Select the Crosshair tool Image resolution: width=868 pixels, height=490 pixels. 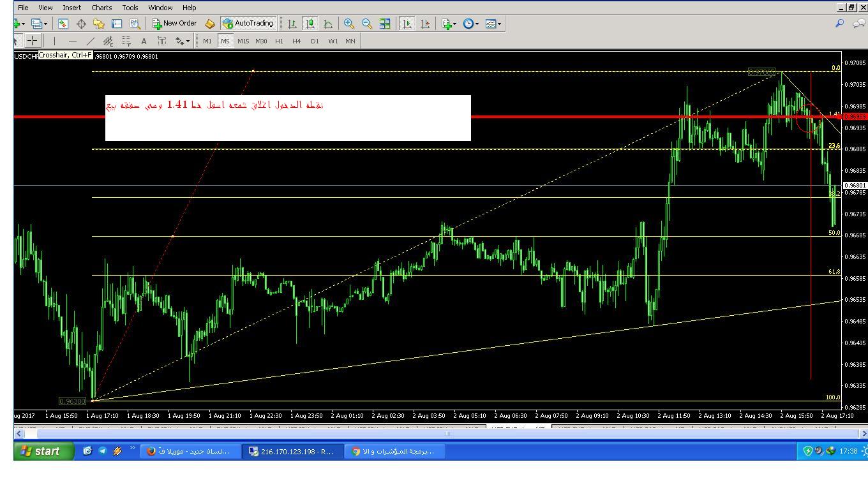coord(32,41)
